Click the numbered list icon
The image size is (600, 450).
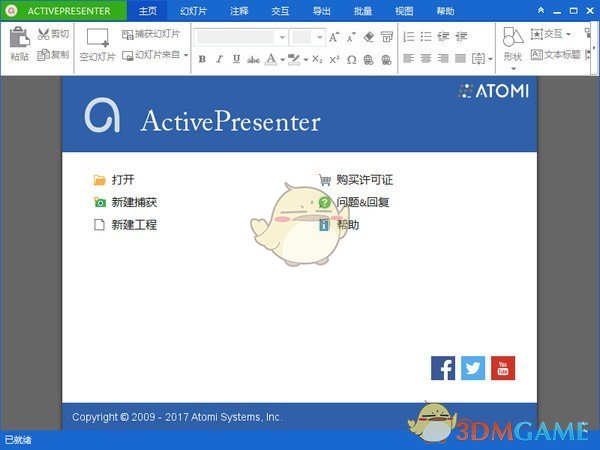pos(409,37)
